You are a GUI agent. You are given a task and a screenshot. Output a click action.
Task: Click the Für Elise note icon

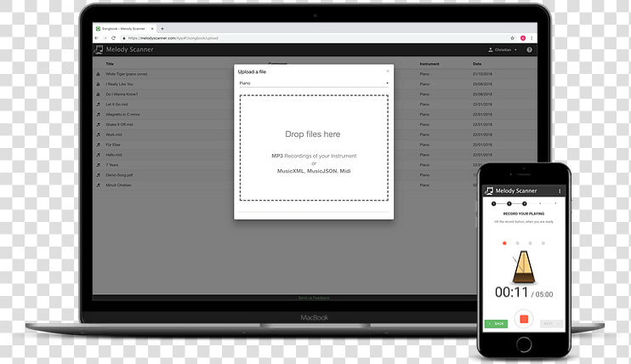coord(98,145)
